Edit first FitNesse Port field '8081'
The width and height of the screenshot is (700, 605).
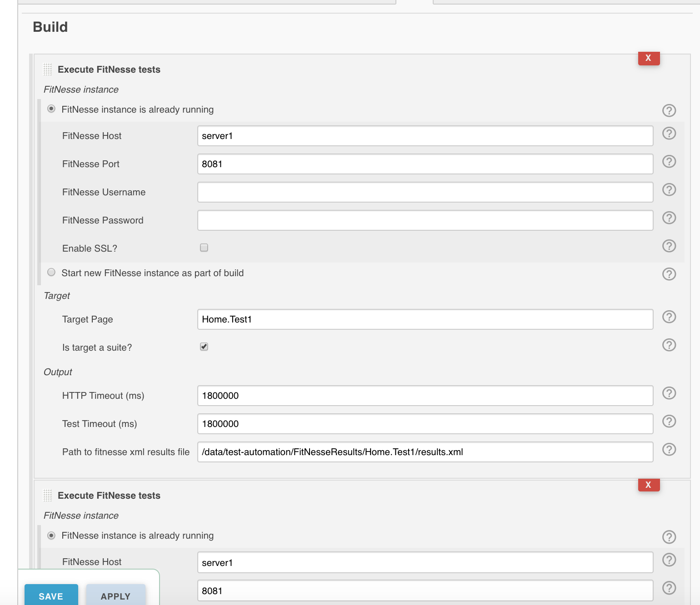(x=425, y=164)
